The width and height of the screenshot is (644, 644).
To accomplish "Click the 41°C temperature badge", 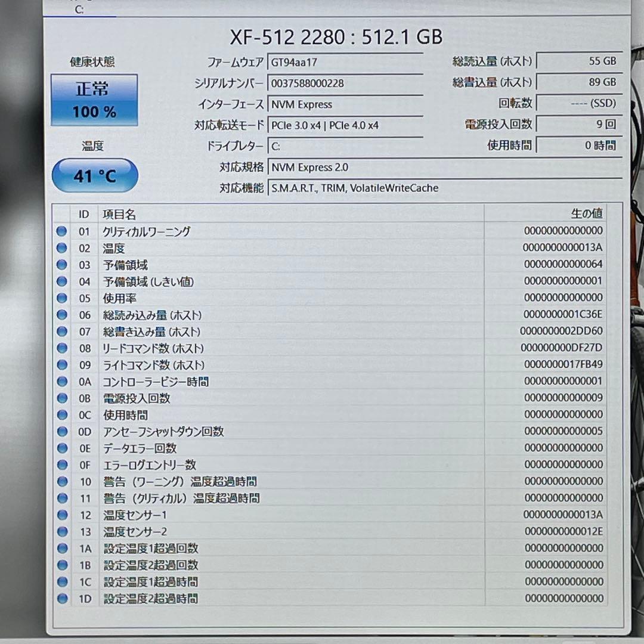I will pyautogui.click(x=94, y=175).
